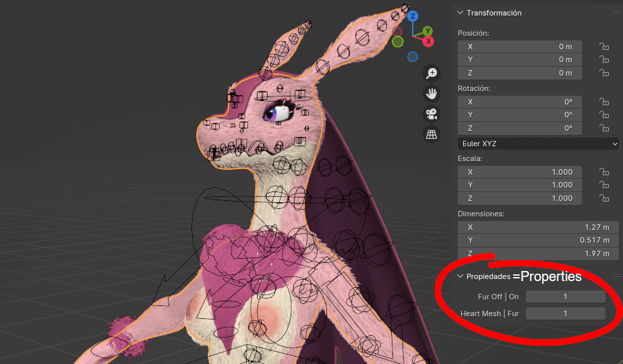623x364 pixels.
Task: Click the Dimensiones Y field
Action: pos(538,240)
